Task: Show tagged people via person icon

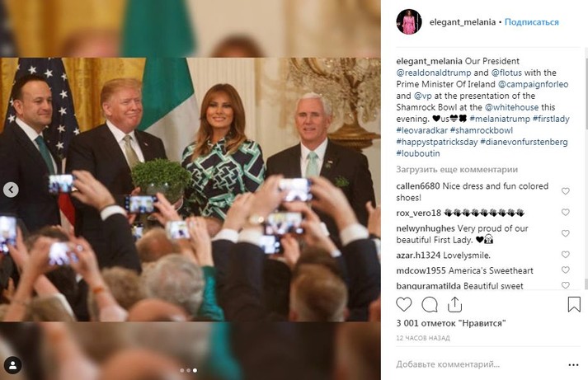Action: click(12, 365)
